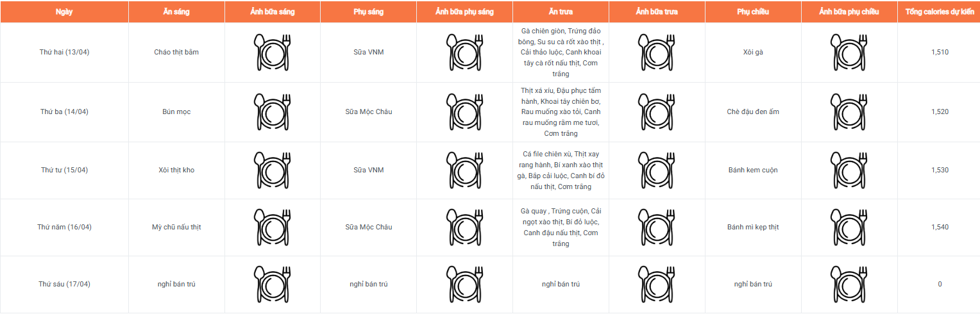The image size is (980, 314).
Task: Click the Thứ hai (13/04) date cell
Action: 64,53
